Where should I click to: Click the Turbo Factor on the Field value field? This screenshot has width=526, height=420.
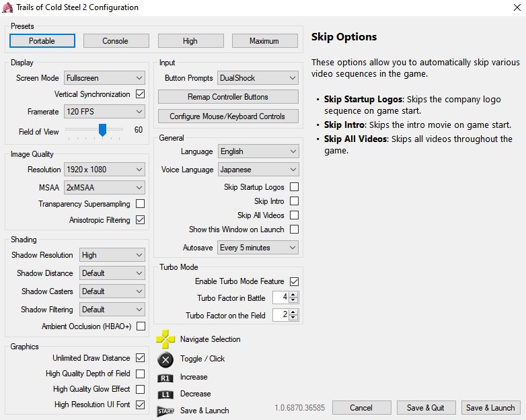280,315
